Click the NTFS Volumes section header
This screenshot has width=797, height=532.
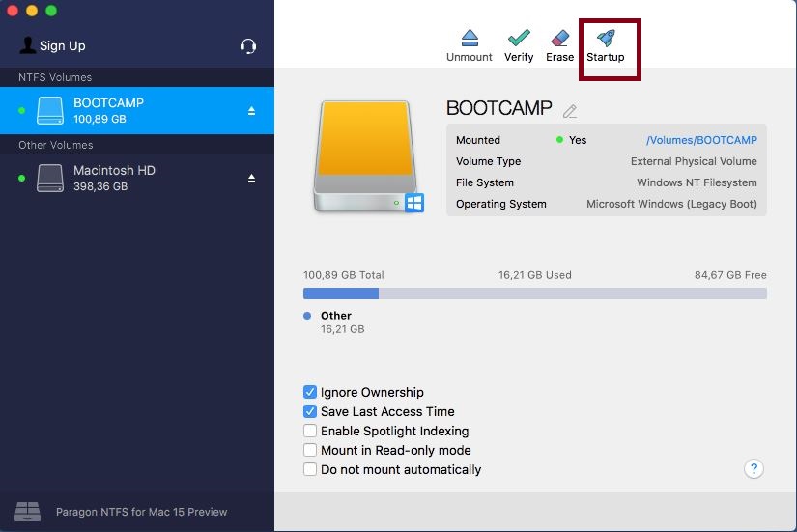(x=55, y=77)
